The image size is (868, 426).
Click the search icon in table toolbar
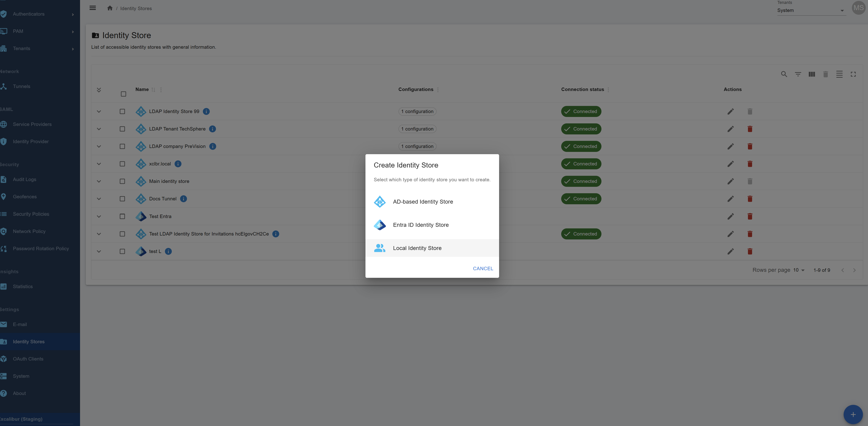(784, 74)
